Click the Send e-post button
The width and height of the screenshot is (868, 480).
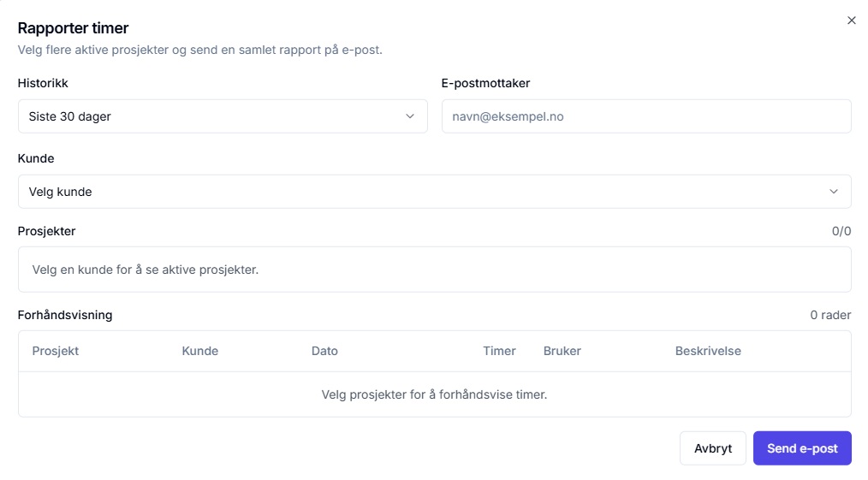(802, 448)
